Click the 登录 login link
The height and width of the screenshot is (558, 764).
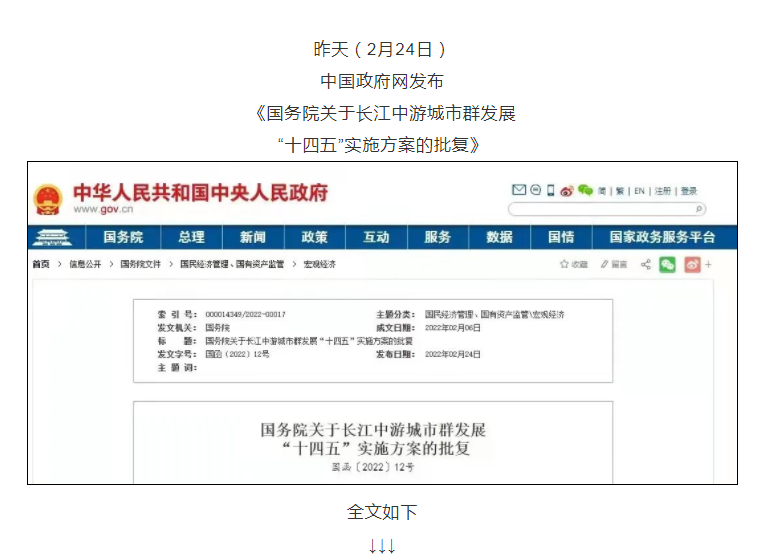click(x=689, y=191)
